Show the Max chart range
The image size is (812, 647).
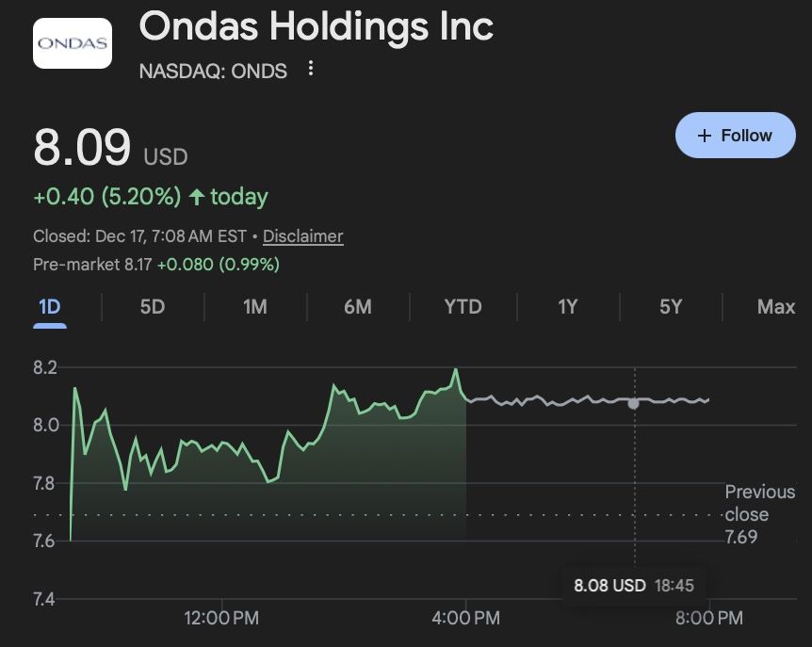pos(775,307)
